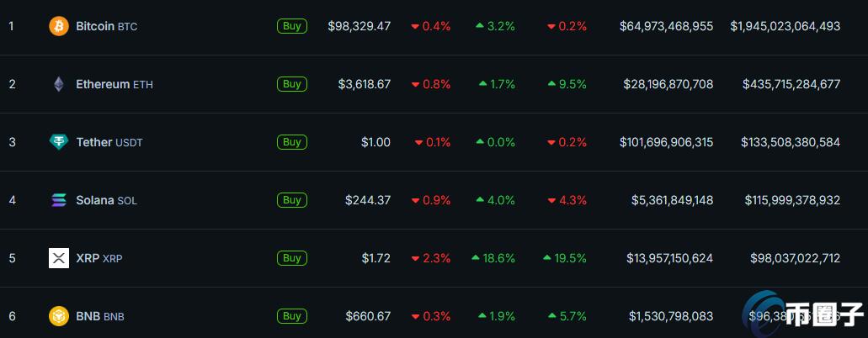Open the Tether USDT name link
The image size is (868, 338).
[109, 142]
